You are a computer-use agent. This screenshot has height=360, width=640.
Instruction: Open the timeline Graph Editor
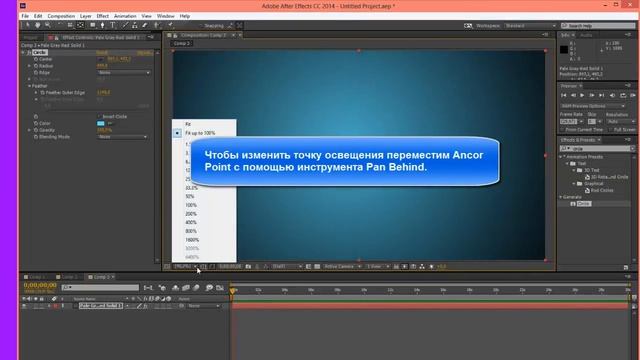tap(220, 288)
